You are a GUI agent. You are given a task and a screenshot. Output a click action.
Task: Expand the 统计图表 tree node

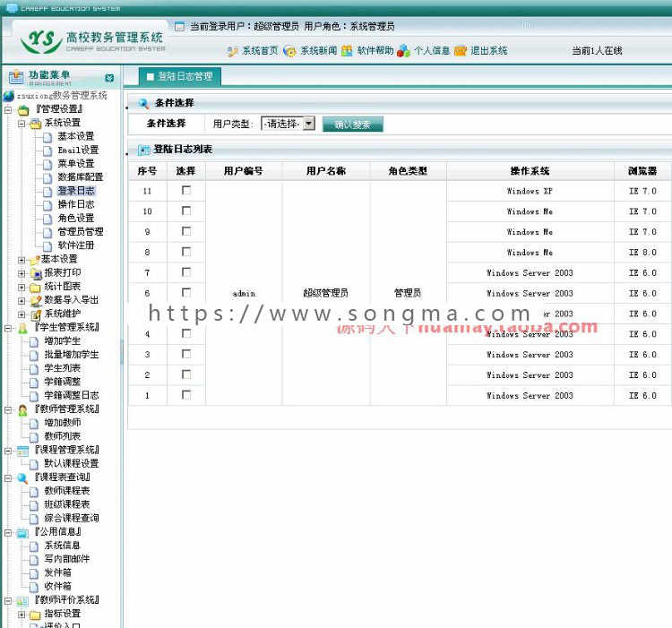pyautogui.click(x=22, y=287)
